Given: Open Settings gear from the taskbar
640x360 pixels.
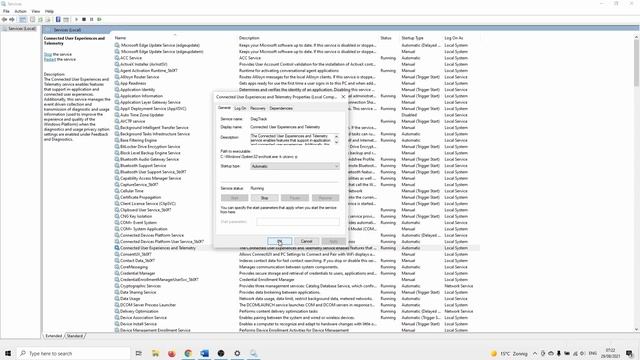Looking at the screenshot, I should pos(237,353).
